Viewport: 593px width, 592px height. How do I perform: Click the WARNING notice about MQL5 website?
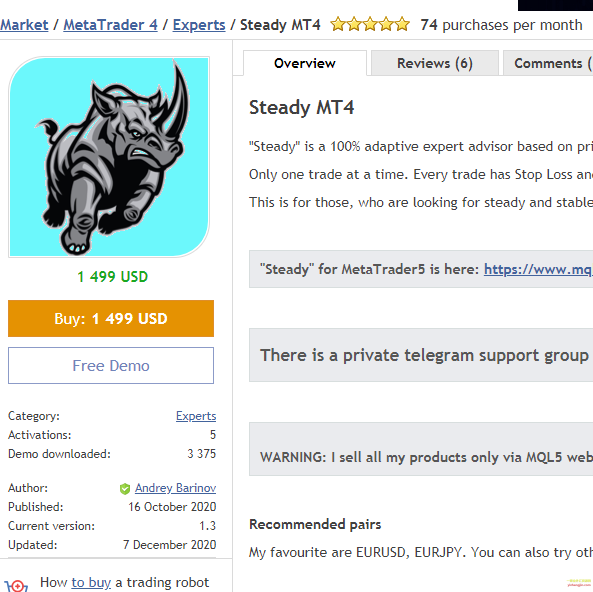click(421, 449)
